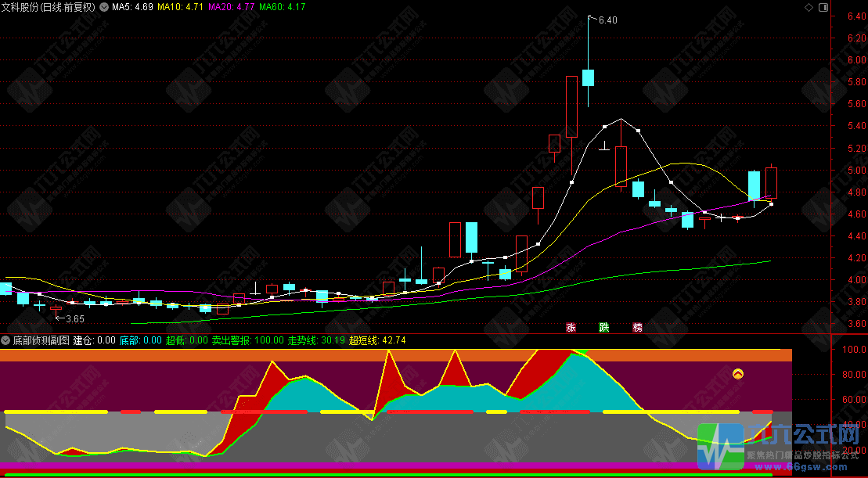Click the 走势线: 30.19 indicator value
This screenshot has height=478, width=868.
pos(316,340)
